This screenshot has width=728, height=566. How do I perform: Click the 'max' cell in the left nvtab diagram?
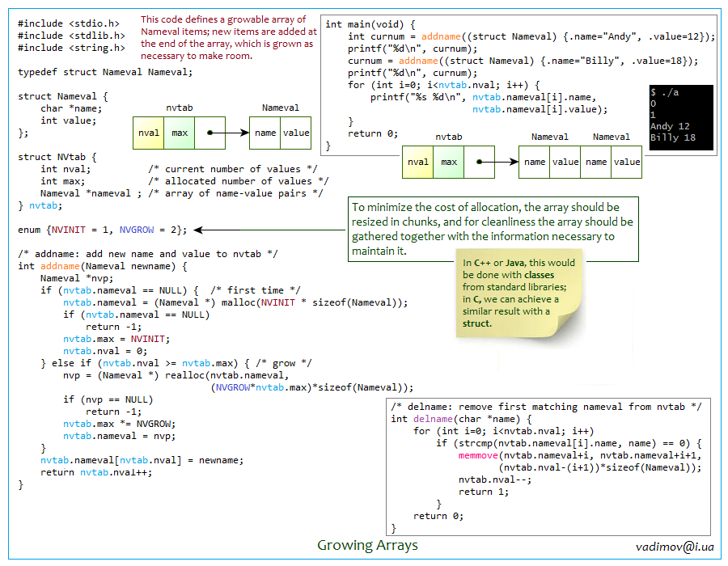(180, 133)
